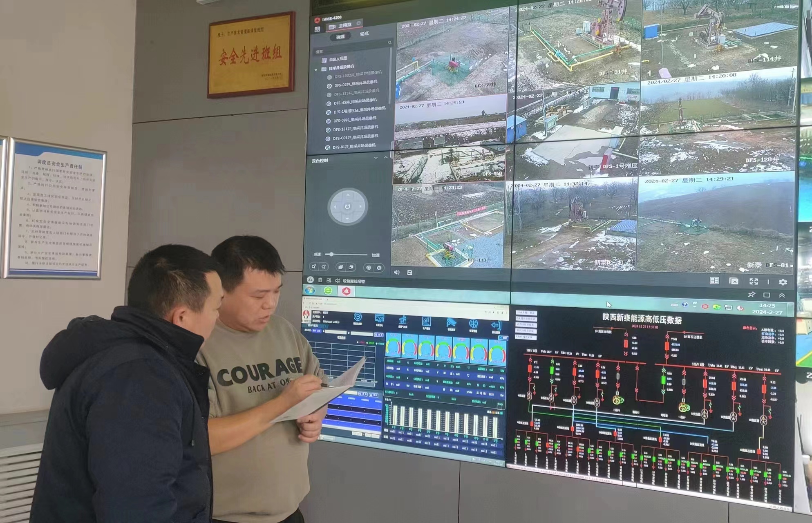Screen dimensions: 812x523
Task: Click volume speaker in system tray
Action: pos(739,308)
